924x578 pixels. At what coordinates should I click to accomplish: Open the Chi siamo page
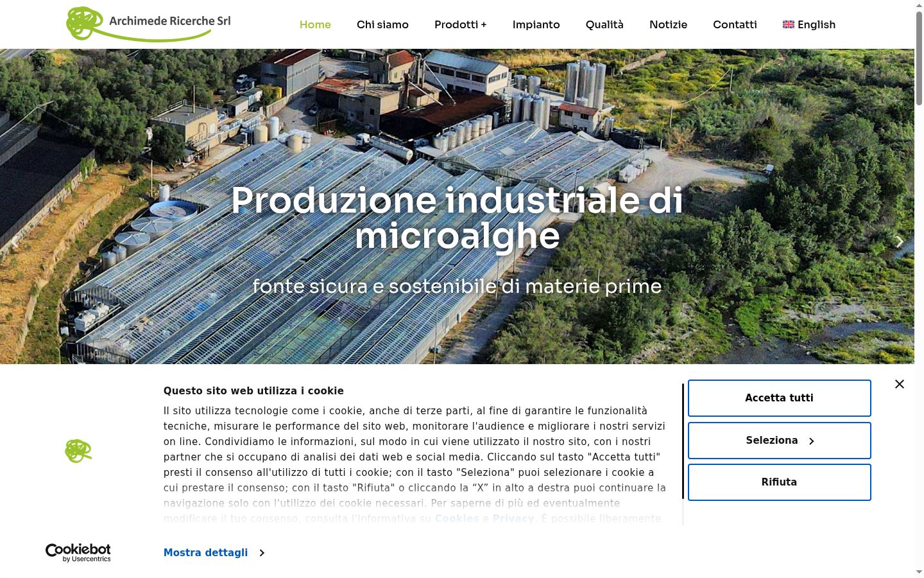(382, 24)
